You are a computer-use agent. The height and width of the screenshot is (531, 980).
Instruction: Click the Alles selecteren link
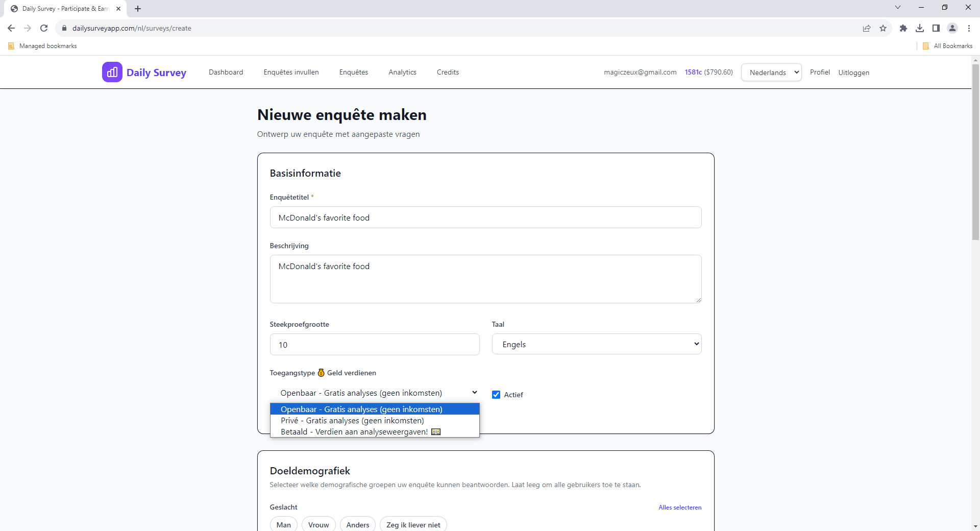680,507
